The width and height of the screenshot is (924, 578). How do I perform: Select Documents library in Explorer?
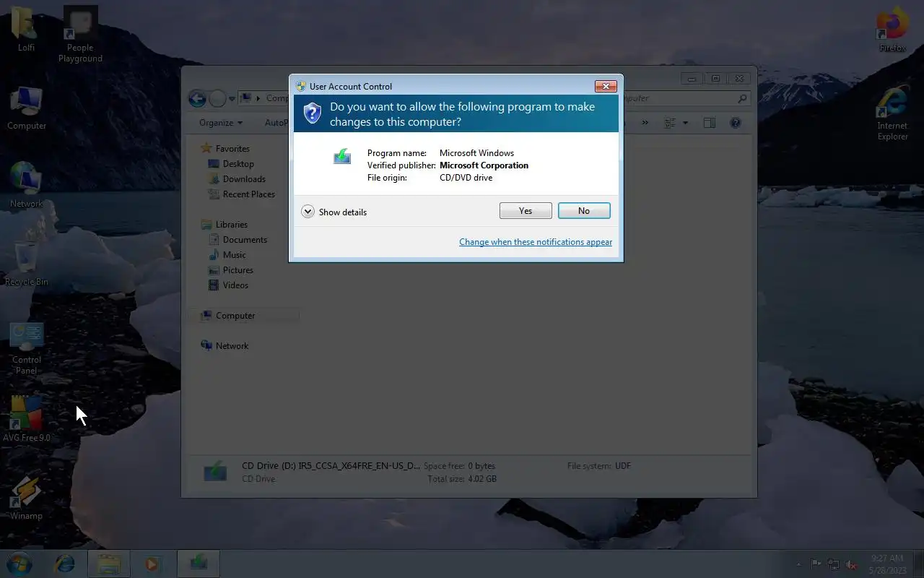[x=237, y=240]
